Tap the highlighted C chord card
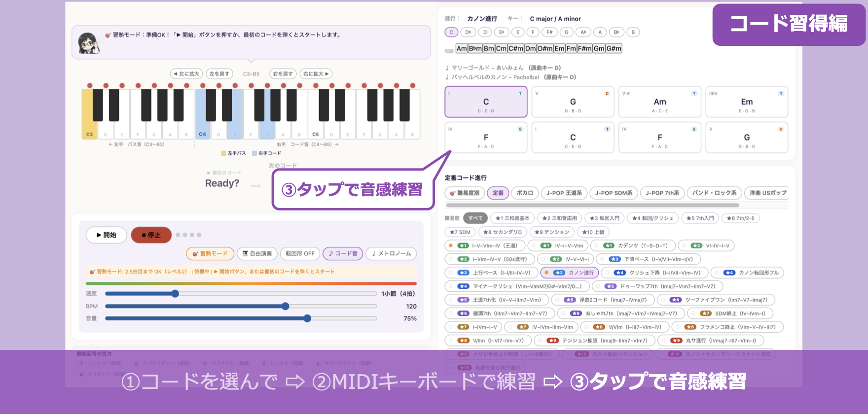Image resolution: width=868 pixels, height=414 pixels. [x=486, y=102]
